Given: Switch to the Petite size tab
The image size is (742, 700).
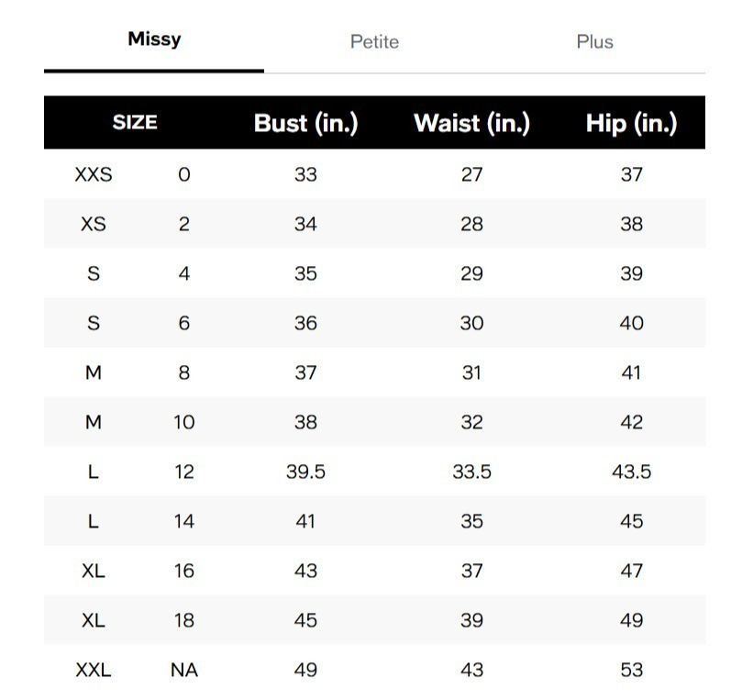Looking at the screenshot, I should (374, 41).
